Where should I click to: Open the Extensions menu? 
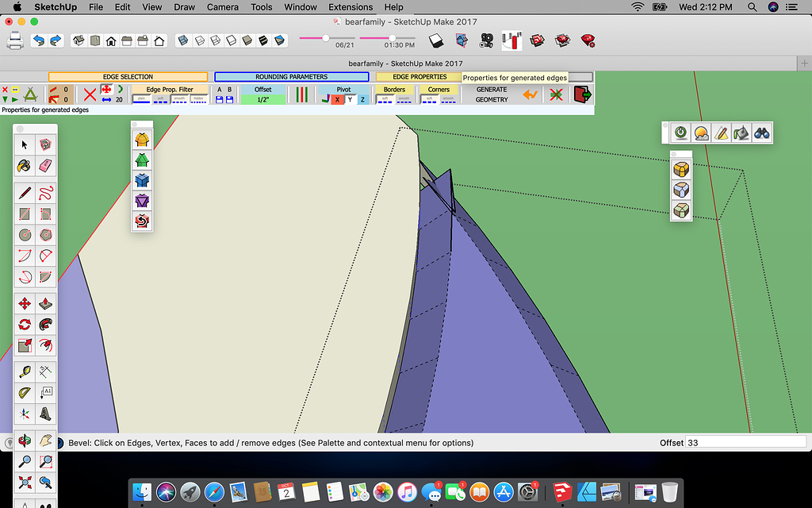350,7
